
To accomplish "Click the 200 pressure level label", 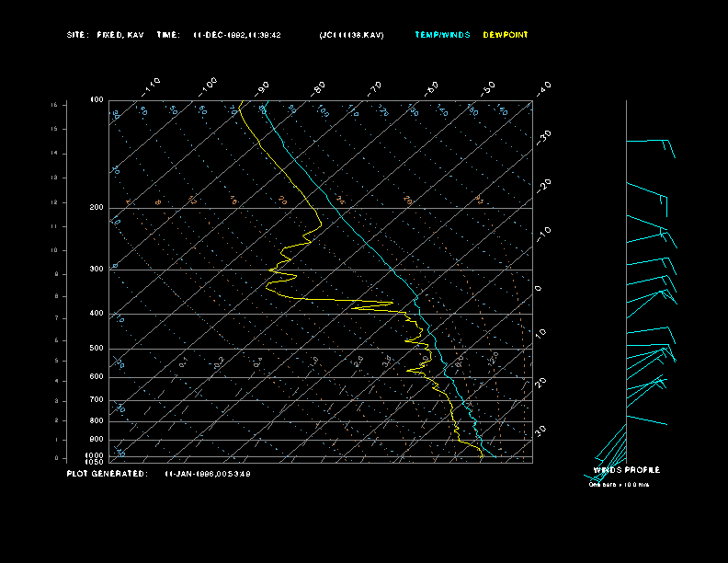I will tap(97, 208).
